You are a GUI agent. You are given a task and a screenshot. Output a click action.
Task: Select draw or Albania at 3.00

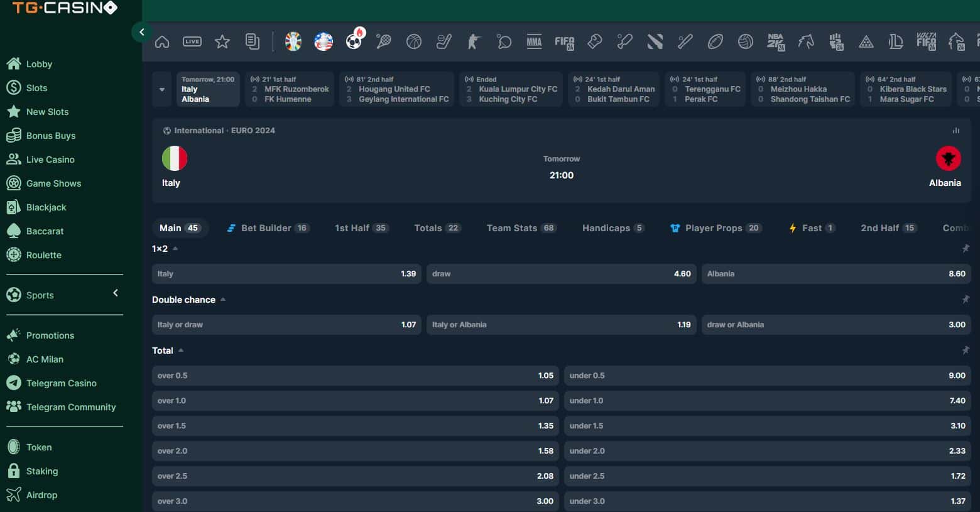(x=836, y=325)
